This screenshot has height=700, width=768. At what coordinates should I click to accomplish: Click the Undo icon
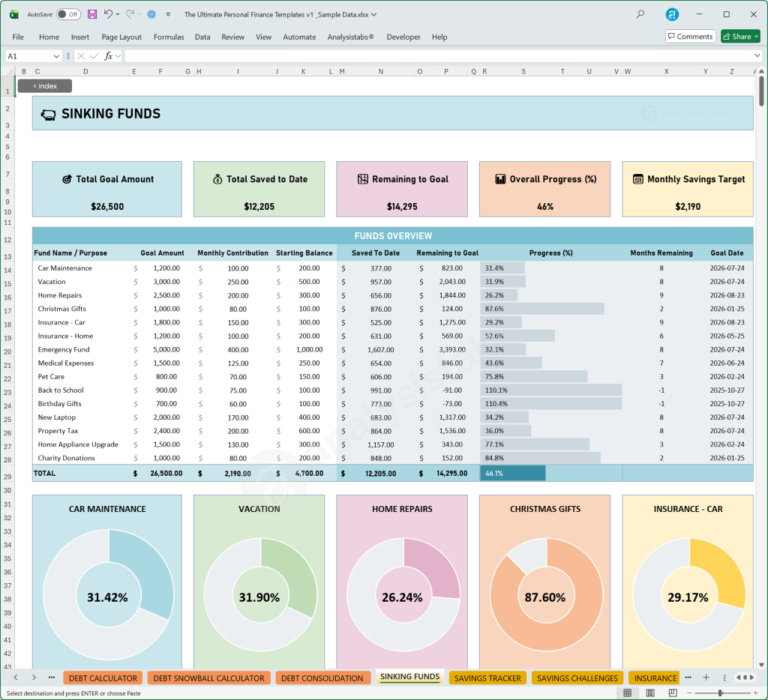[x=109, y=14]
